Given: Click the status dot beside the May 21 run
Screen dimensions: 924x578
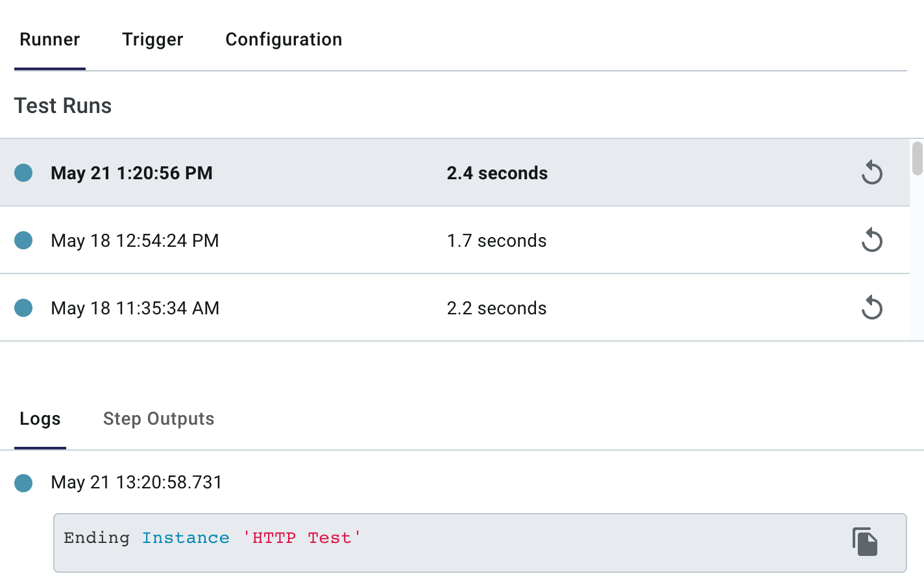Looking at the screenshot, I should pos(23,173).
